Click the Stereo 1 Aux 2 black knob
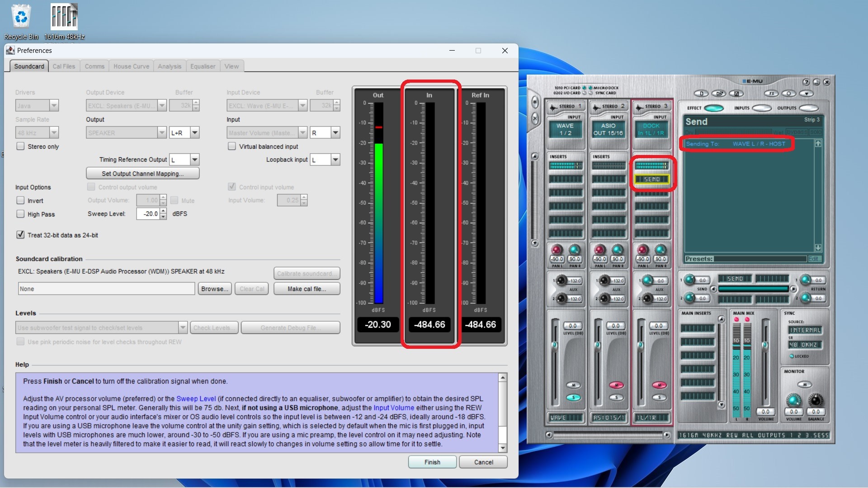 (561, 298)
